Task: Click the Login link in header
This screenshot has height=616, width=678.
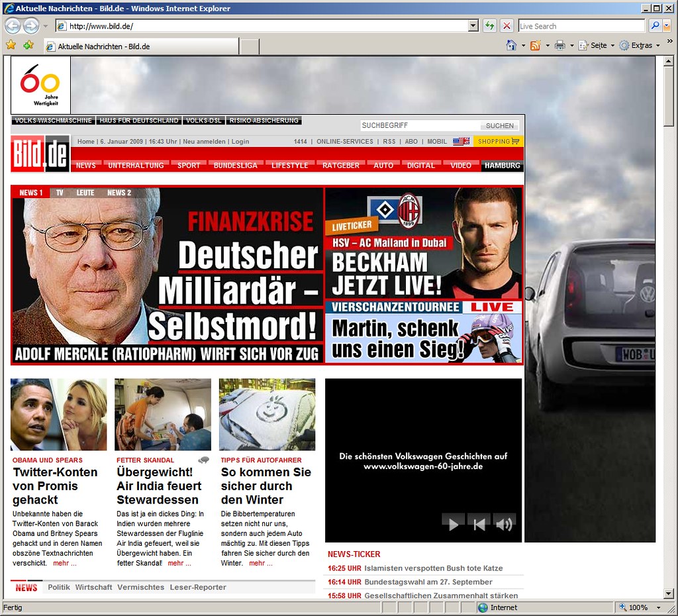Action: coord(240,142)
